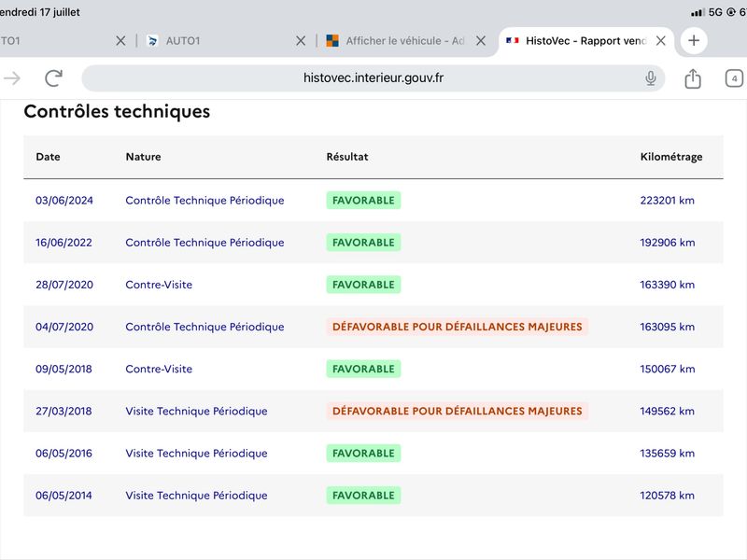Tap the reload page icon
The height and width of the screenshot is (560, 747).
coord(53,78)
